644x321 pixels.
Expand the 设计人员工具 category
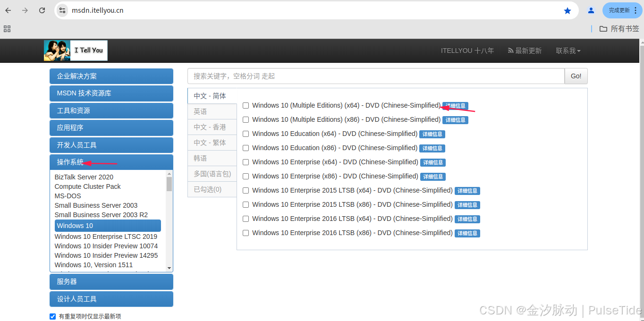pos(111,299)
